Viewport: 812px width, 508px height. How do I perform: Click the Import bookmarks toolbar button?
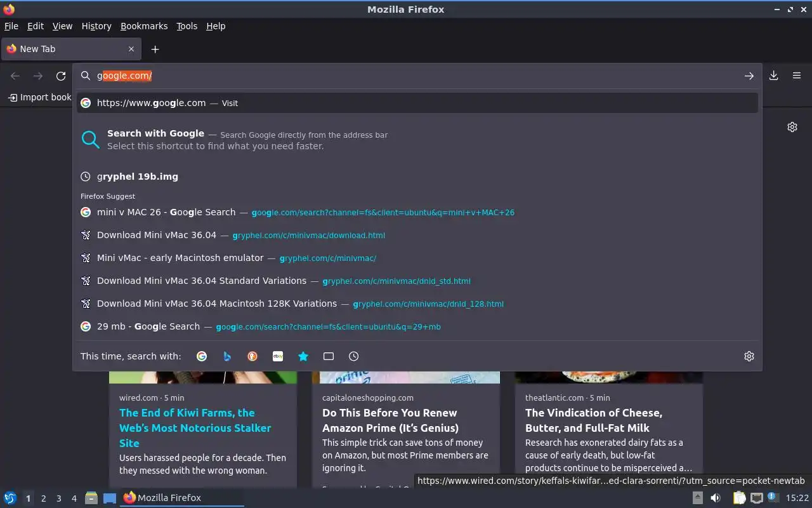tap(39, 97)
